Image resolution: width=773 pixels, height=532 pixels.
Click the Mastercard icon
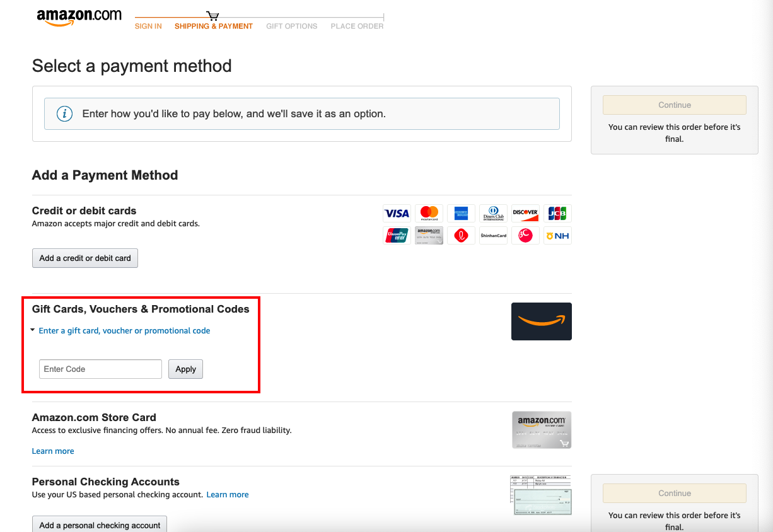[429, 213]
